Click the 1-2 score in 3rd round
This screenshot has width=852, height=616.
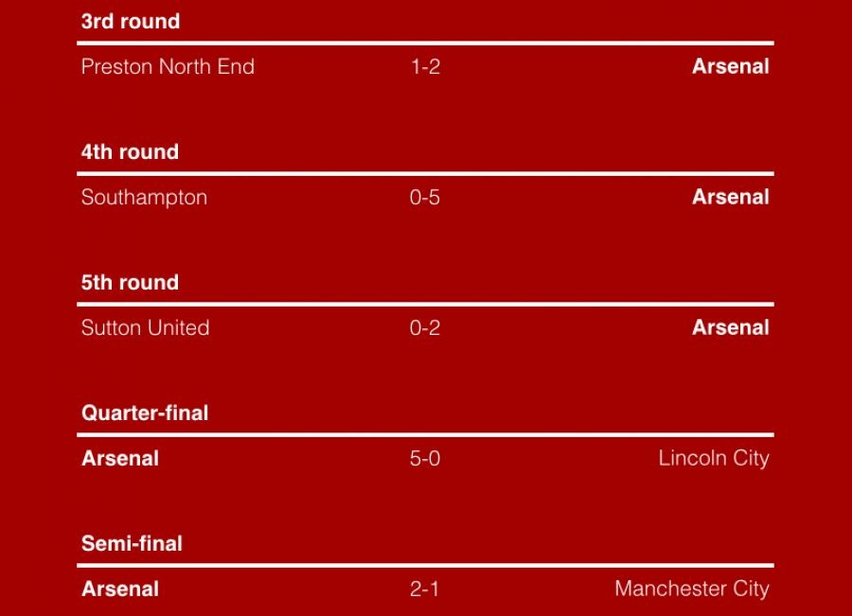point(425,67)
